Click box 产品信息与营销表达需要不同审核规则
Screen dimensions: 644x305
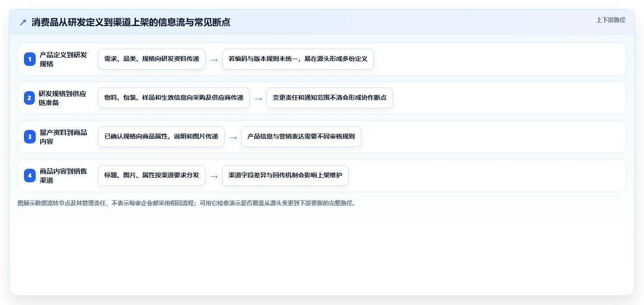coord(301,137)
